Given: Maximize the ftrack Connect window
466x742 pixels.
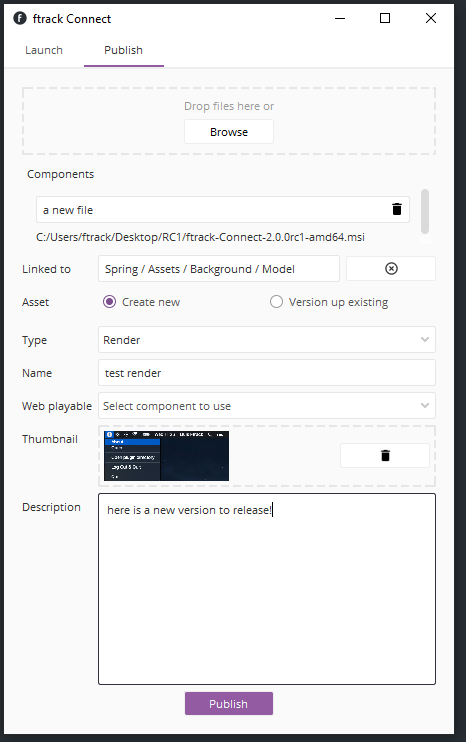Looking at the screenshot, I should tap(385, 18).
